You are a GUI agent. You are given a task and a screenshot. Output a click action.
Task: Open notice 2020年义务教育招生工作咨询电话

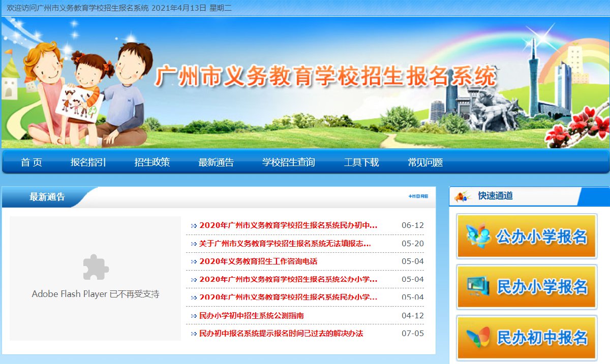pyautogui.click(x=258, y=261)
